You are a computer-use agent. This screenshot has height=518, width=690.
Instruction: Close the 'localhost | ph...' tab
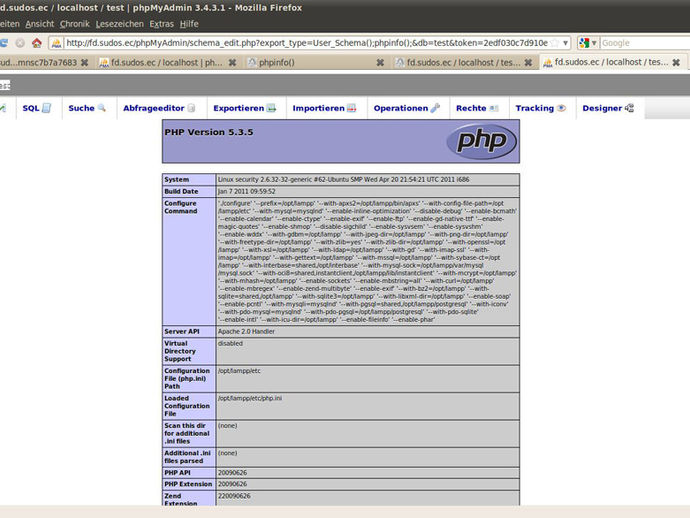(232, 62)
